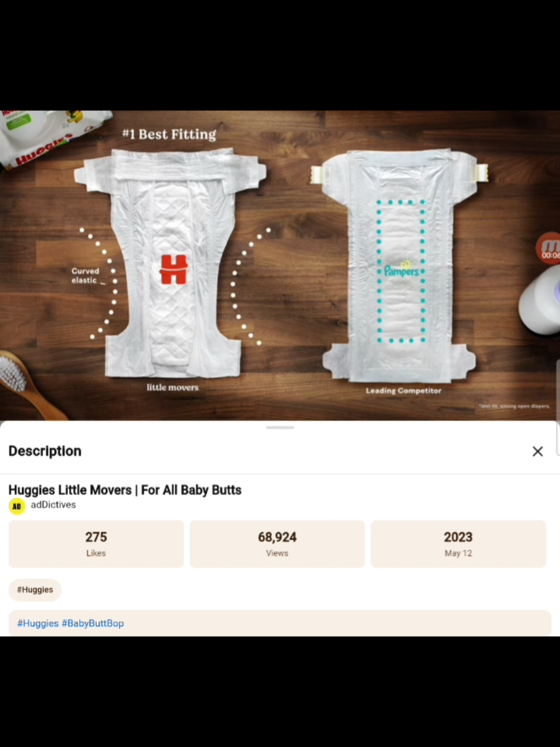Open the #Huggies link in description text
This screenshot has height=747, width=560.
[38, 623]
